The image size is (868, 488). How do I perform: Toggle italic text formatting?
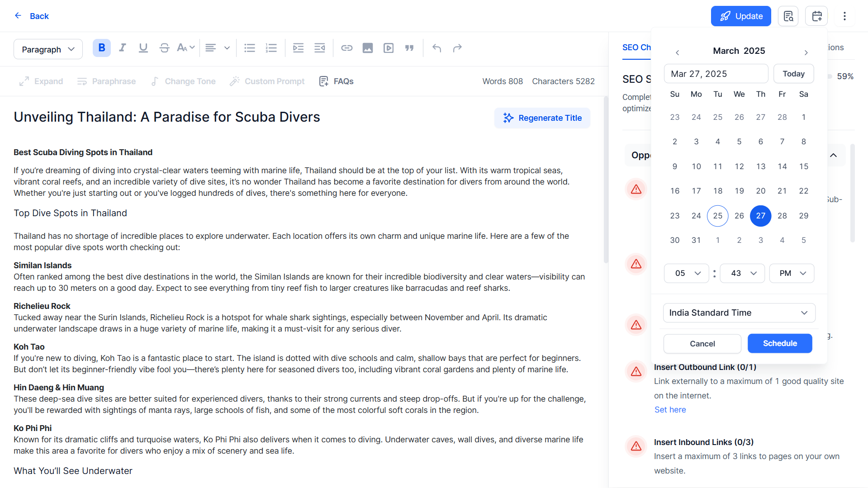coord(123,48)
